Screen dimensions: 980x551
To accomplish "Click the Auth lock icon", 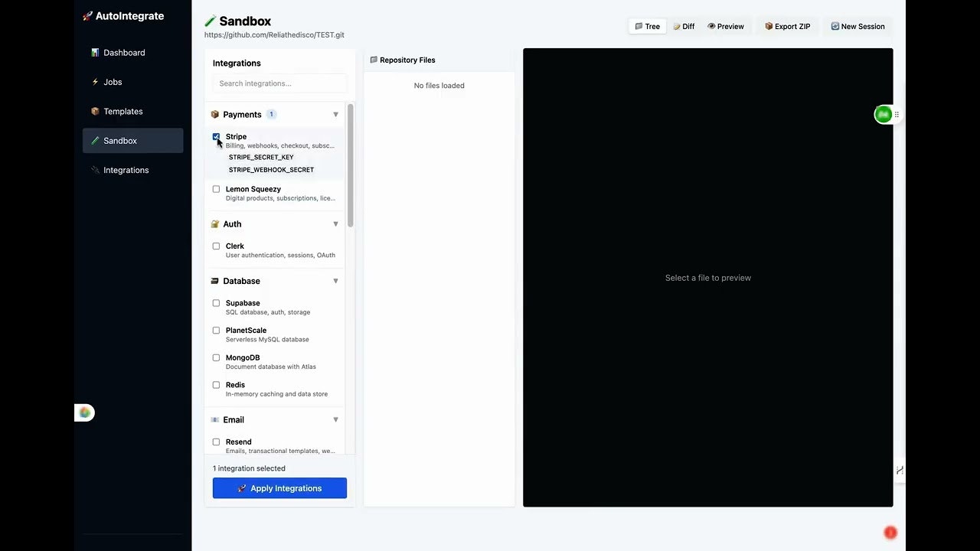I will [x=215, y=223].
